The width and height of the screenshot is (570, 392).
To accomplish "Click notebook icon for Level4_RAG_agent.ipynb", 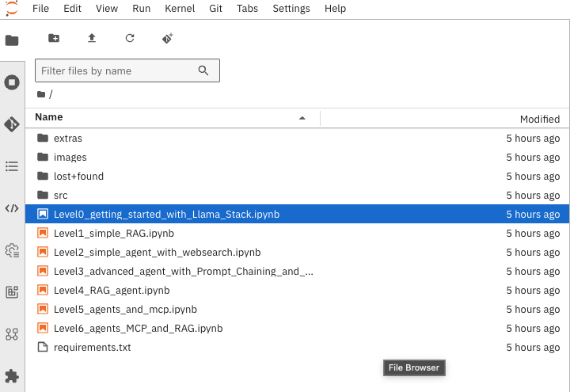I will (43, 290).
